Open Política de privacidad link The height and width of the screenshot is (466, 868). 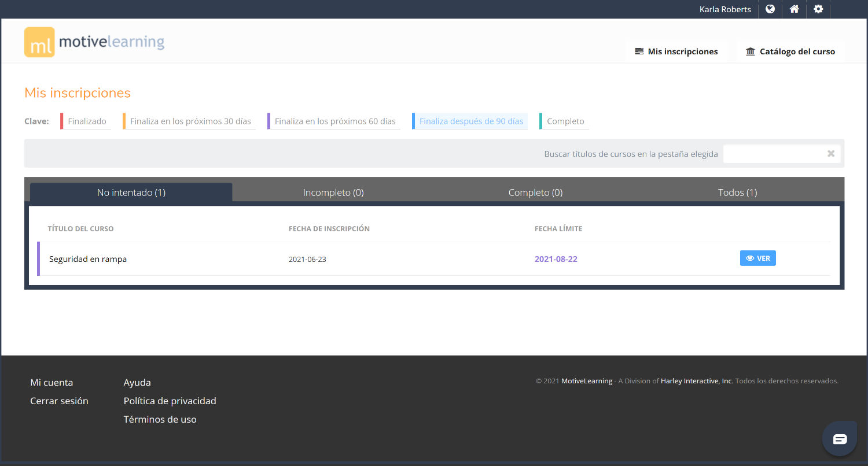click(170, 401)
